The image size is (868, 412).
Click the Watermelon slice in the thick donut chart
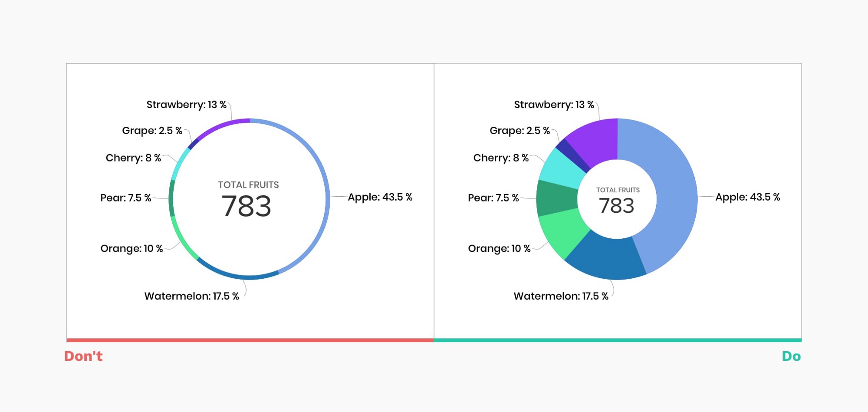[608, 256]
